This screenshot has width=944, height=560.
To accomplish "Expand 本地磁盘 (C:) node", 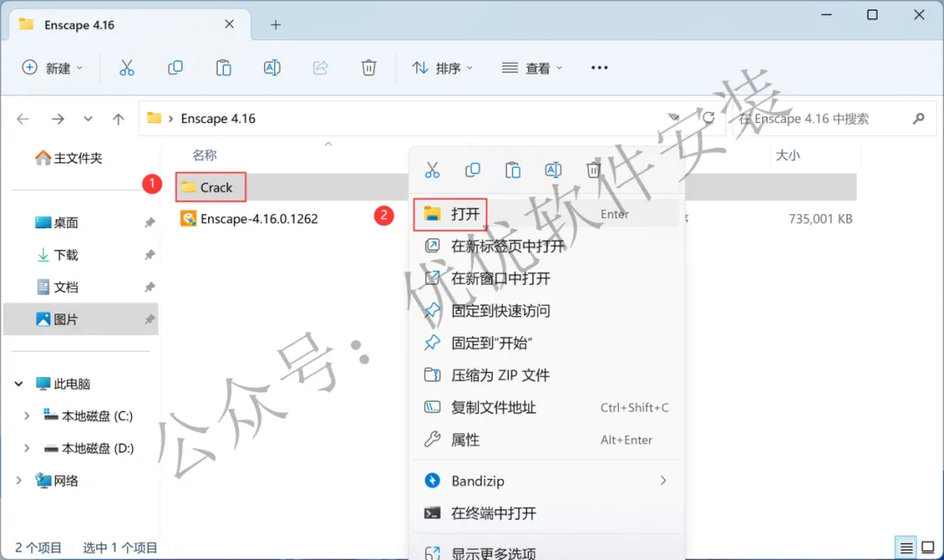I will (26, 416).
